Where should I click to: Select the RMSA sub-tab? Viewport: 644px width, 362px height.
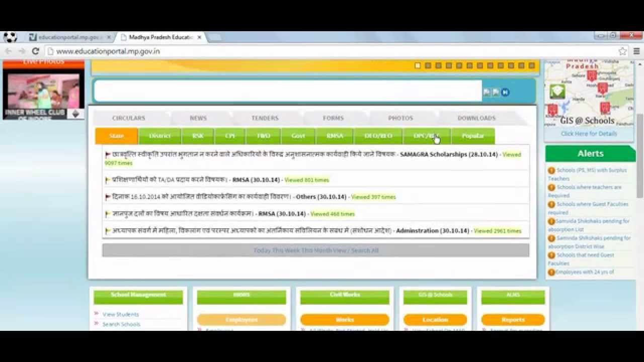click(x=335, y=136)
